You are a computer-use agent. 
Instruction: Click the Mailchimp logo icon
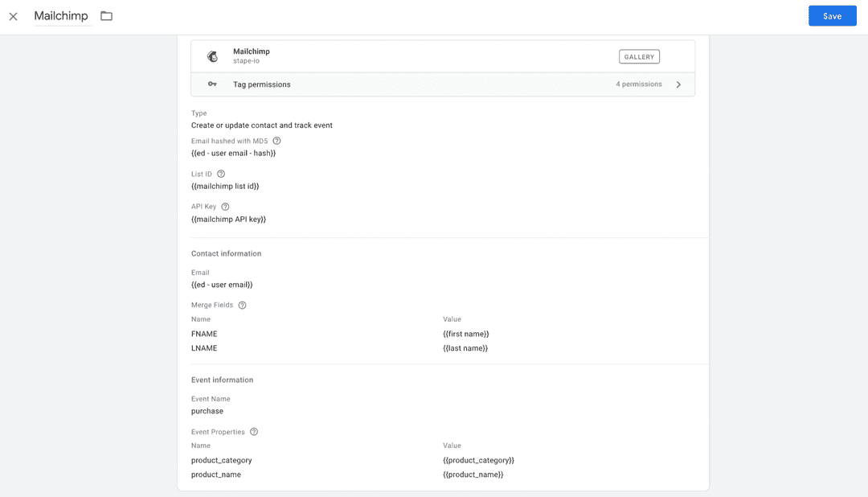pyautogui.click(x=212, y=56)
